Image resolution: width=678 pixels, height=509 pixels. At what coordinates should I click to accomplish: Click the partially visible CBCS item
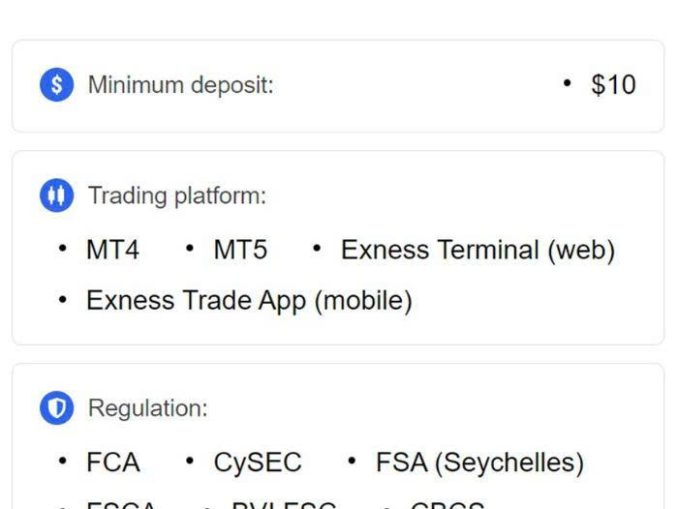(447, 505)
